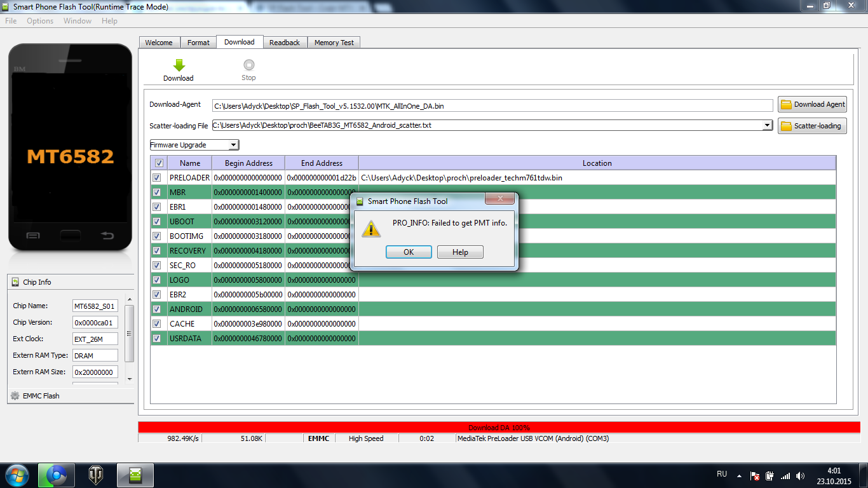
Task: Toggle the select-all checkbox in the table header
Action: coord(159,163)
